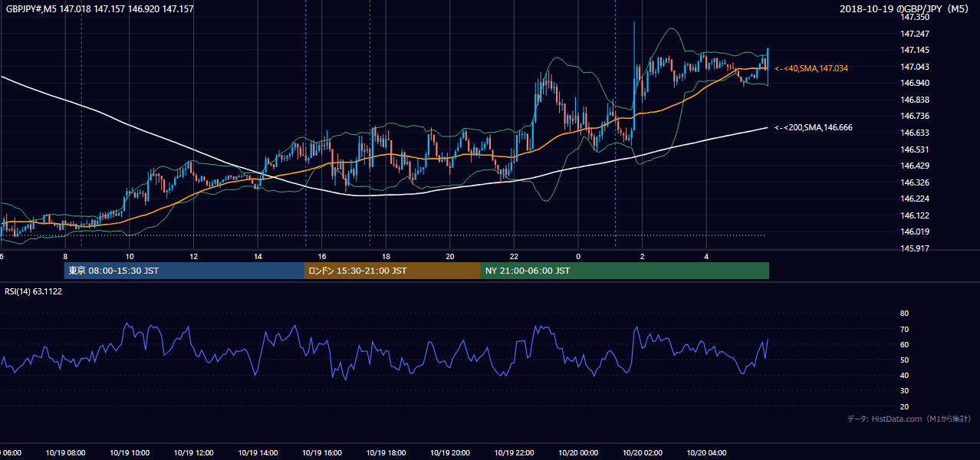Click price axis value 146.224
Screen dimensions: 980x460
[x=916, y=199]
